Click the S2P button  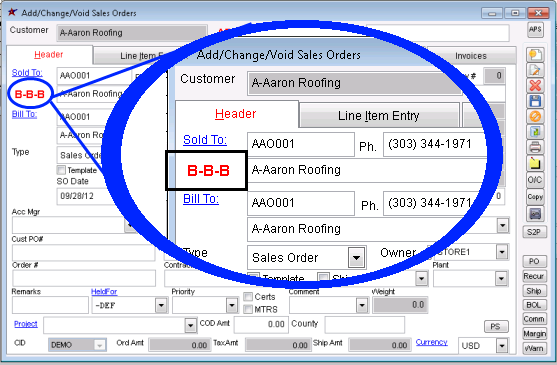(534, 232)
